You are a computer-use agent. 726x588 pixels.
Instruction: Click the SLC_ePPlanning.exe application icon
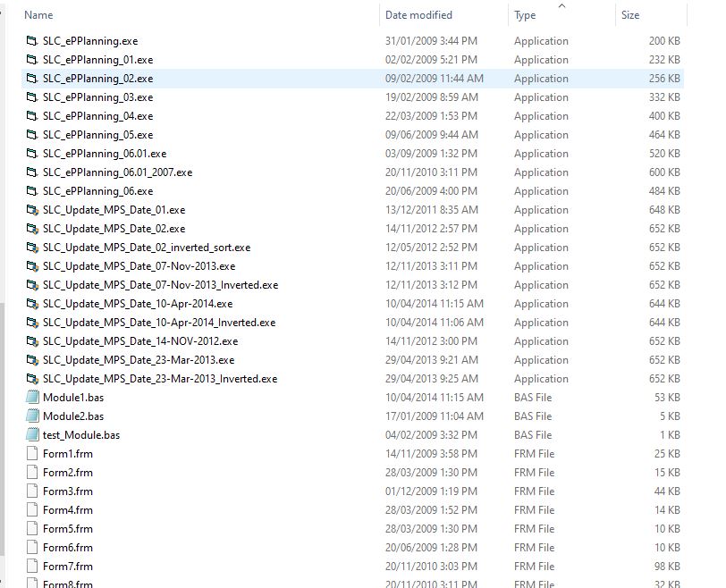[x=33, y=41]
